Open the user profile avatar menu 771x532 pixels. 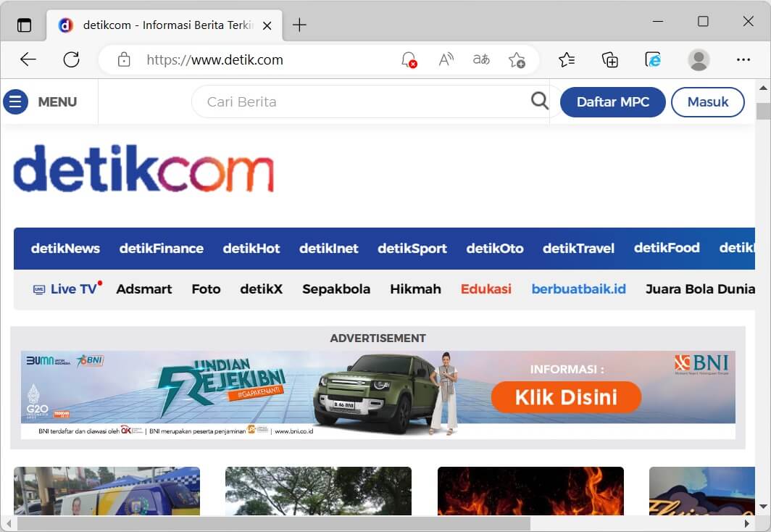(x=699, y=60)
